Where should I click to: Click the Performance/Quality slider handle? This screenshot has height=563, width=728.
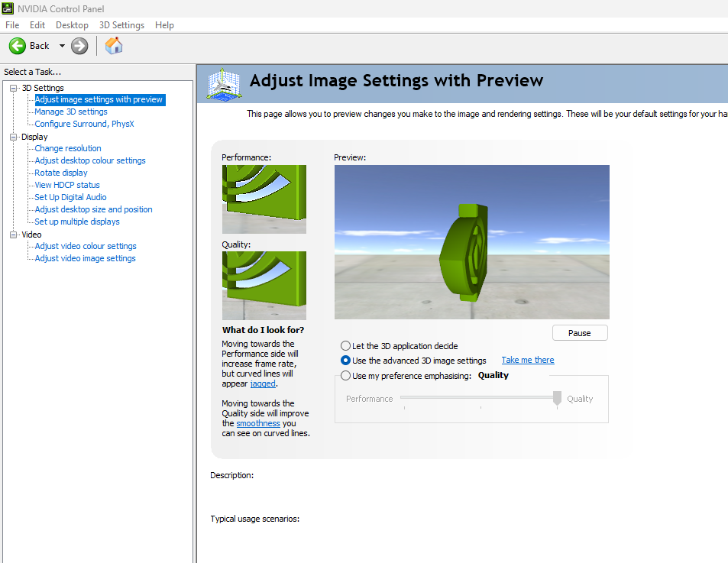click(557, 398)
